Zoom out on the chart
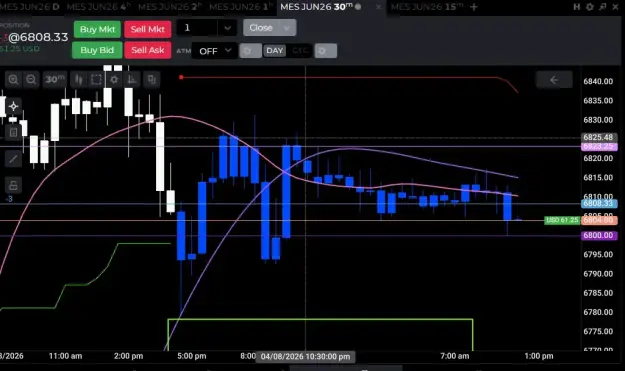The height and width of the screenshot is (371, 625). pyautogui.click(x=31, y=80)
